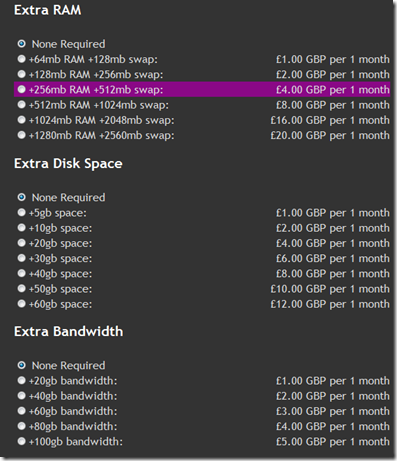
Task: Click the '+256mb RAM +512mb swap:' label text
Action: (96, 90)
